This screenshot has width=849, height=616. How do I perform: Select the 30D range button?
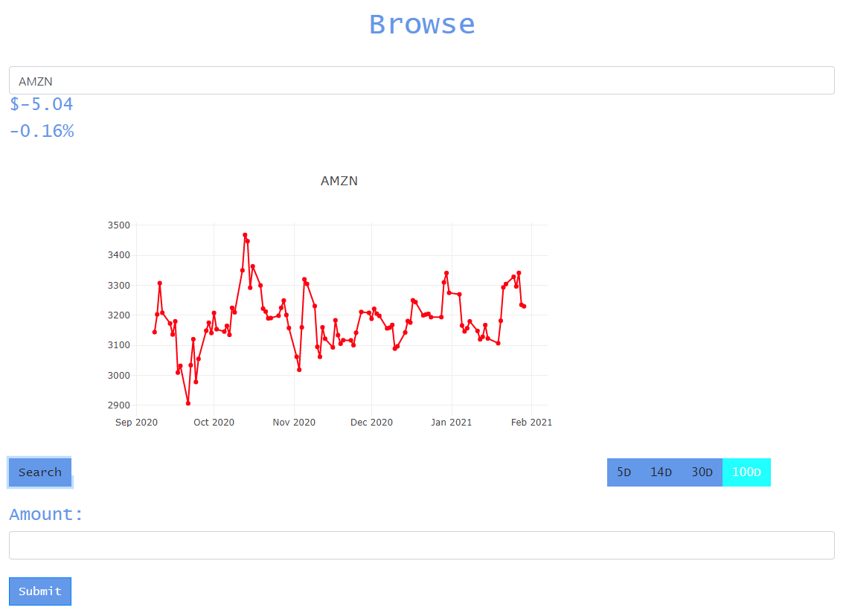[702, 472]
